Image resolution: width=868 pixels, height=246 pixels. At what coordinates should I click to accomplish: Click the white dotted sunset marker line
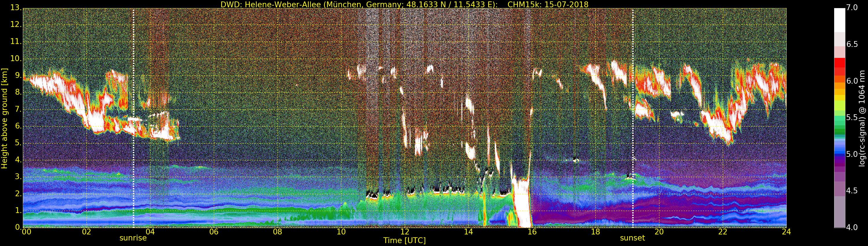click(633, 118)
